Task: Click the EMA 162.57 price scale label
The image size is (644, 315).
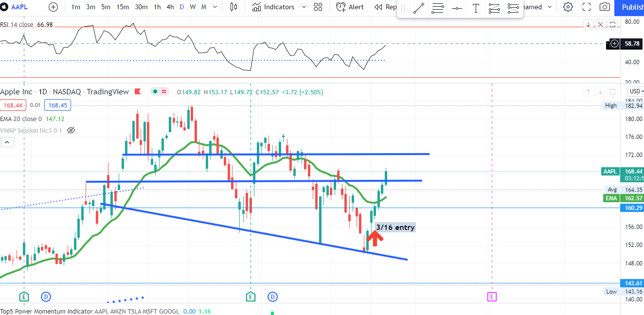Action: 623,198
